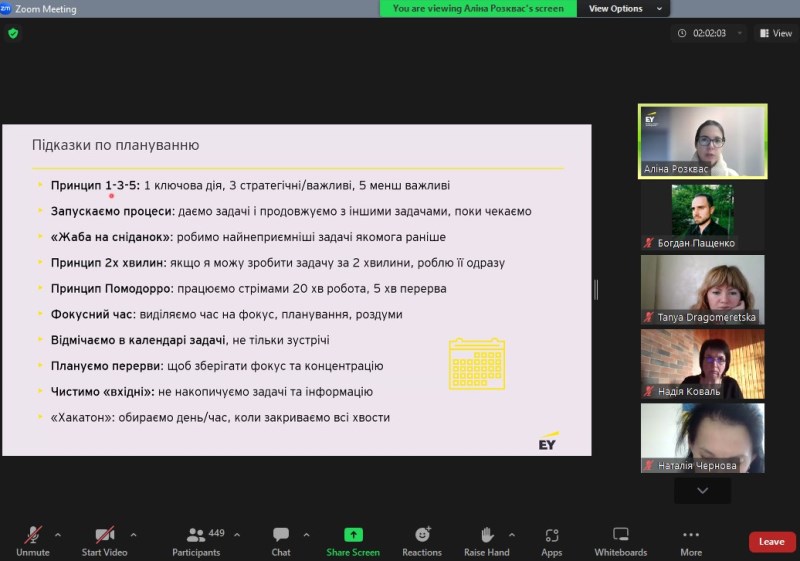This screenshot has width=800, height=561.
Task: Click the Start Video camera icon
Action: pyautogui.click(x=105, y=534)
